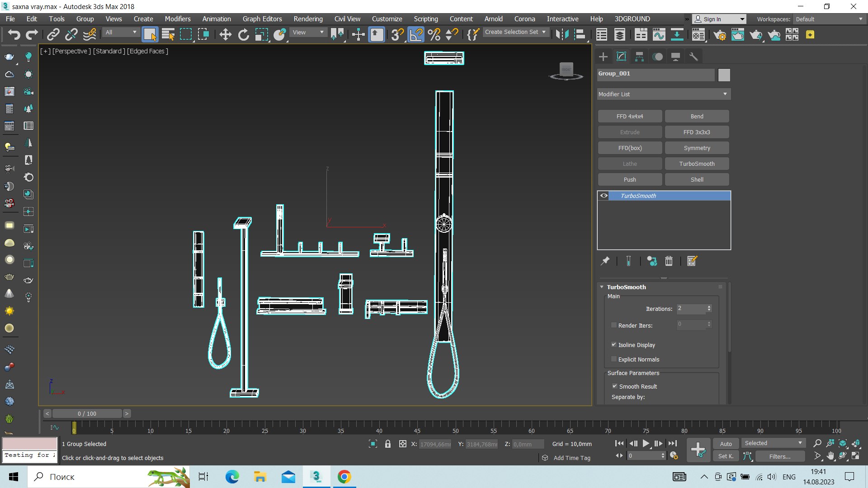Viewport: 868px width, 488px height.
Task: Toggle Auto Key mode button
Action: [726, 444]
